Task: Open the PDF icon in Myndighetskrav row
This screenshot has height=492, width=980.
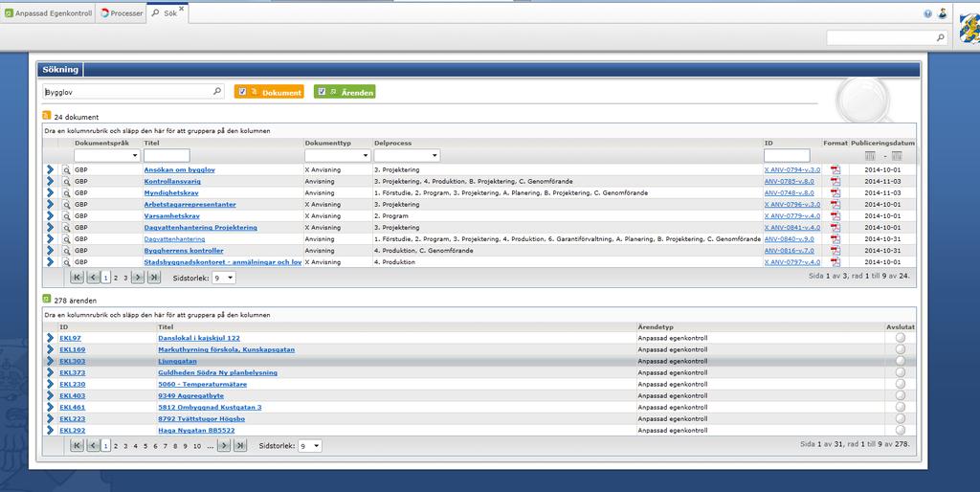Action: (835, 192)
